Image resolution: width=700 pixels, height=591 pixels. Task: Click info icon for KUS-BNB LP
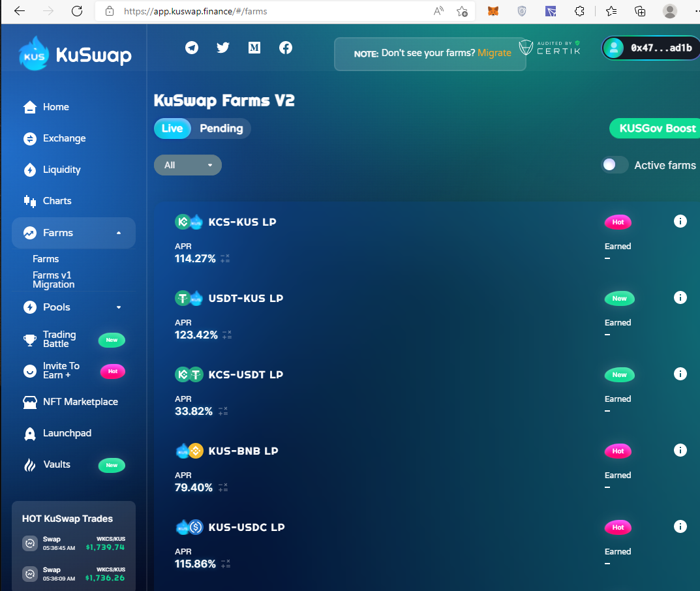coord(680,450)
